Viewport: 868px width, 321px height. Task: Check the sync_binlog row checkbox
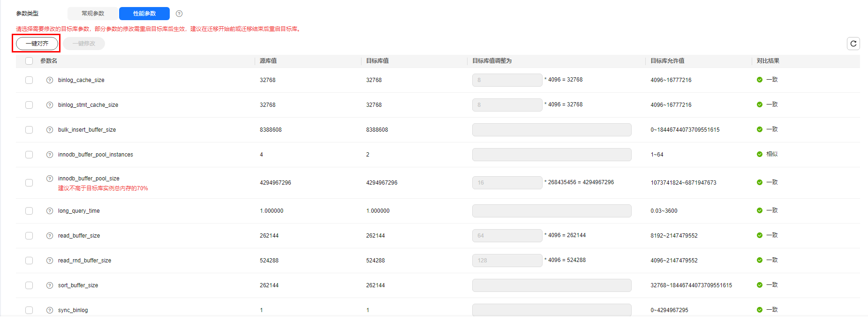click(x=29, y=310)
